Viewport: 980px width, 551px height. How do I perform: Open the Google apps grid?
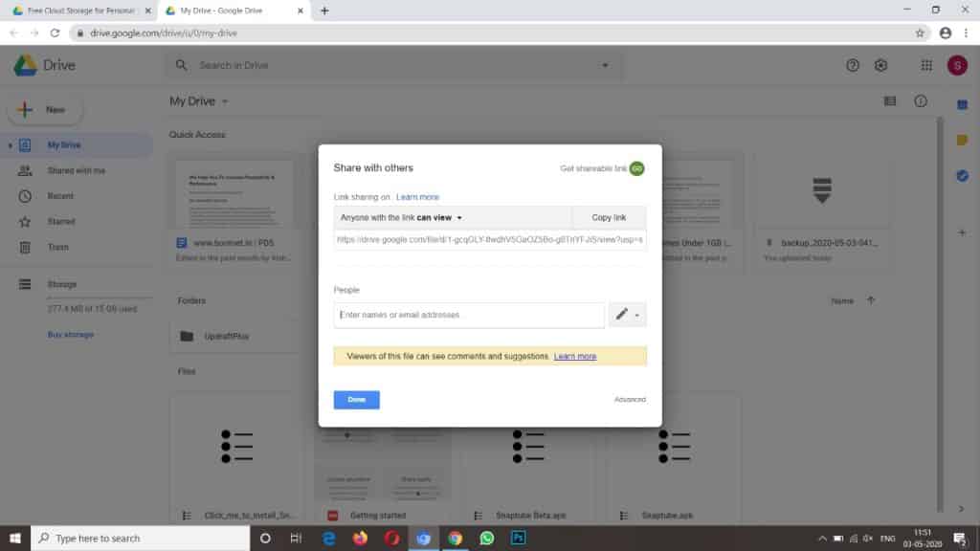click(x=925, y=66)
